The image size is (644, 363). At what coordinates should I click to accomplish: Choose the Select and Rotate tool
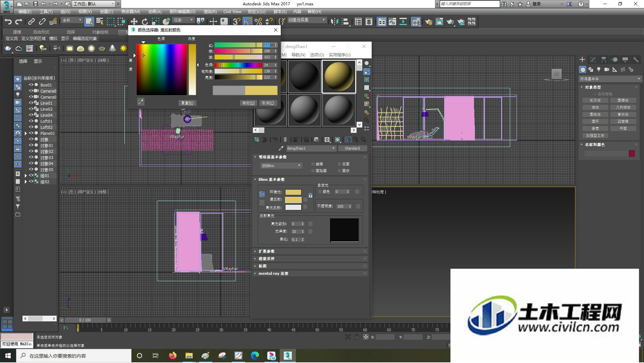(145, 22)
